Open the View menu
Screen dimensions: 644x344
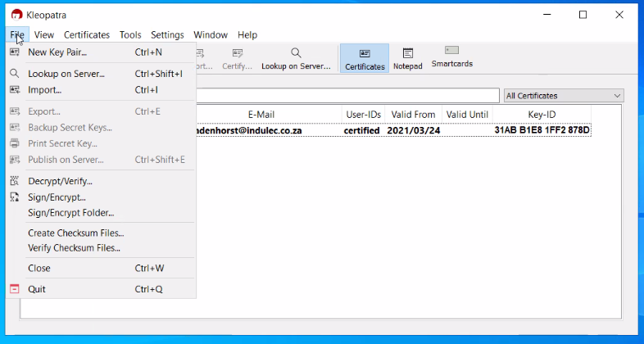(44, 35)
